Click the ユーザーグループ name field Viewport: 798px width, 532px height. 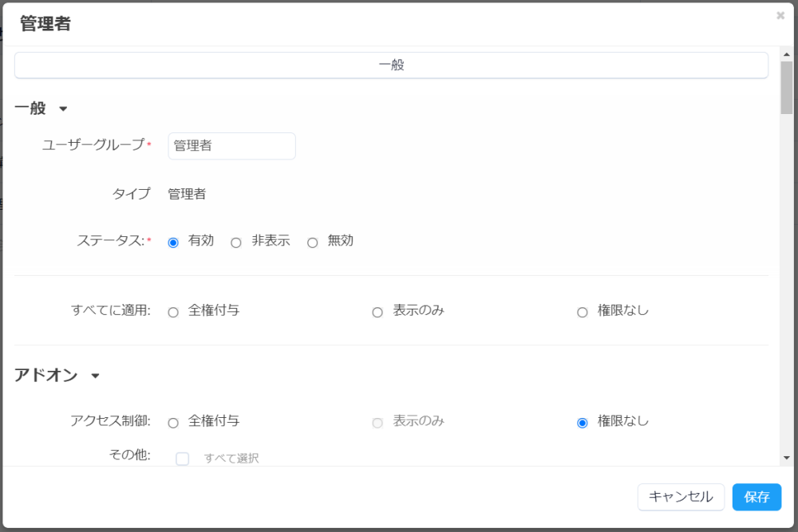231,146
